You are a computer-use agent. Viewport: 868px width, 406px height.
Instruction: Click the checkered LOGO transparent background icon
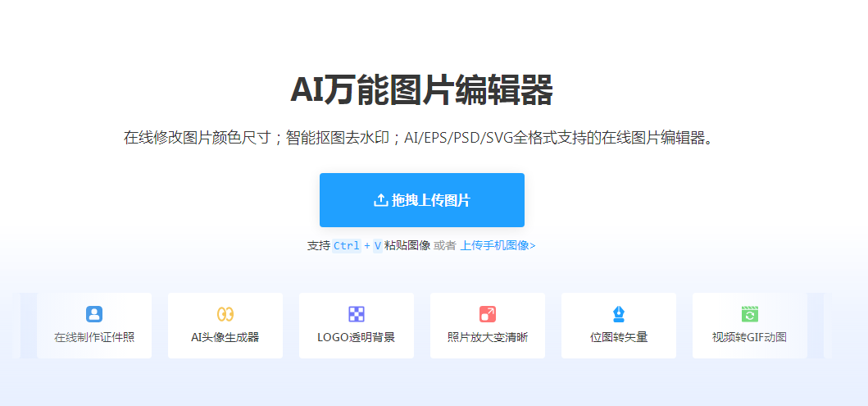tap(357, 313)
